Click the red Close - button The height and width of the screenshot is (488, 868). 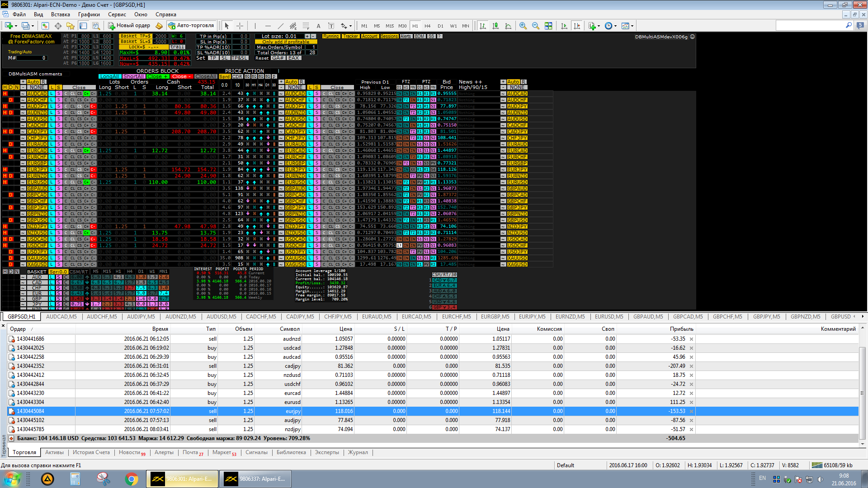click(182, 76)
